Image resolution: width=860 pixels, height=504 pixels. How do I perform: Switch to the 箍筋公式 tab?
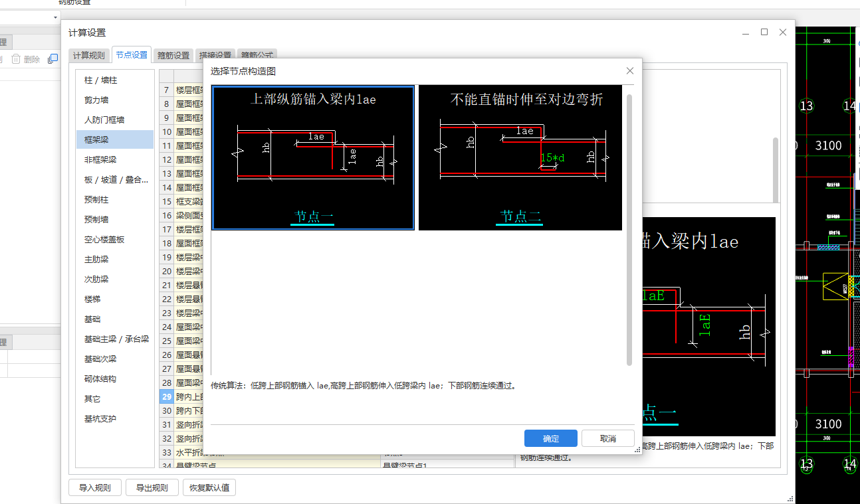pyautogui.click(x=257, y=56)
